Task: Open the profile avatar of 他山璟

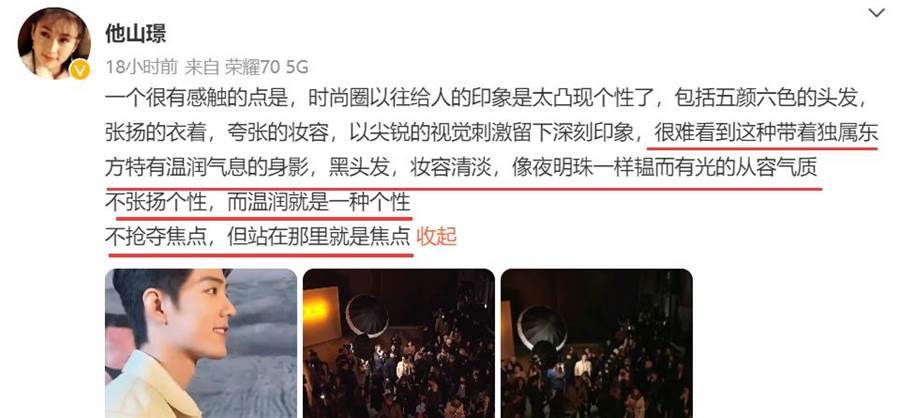Action: point(54,43)
